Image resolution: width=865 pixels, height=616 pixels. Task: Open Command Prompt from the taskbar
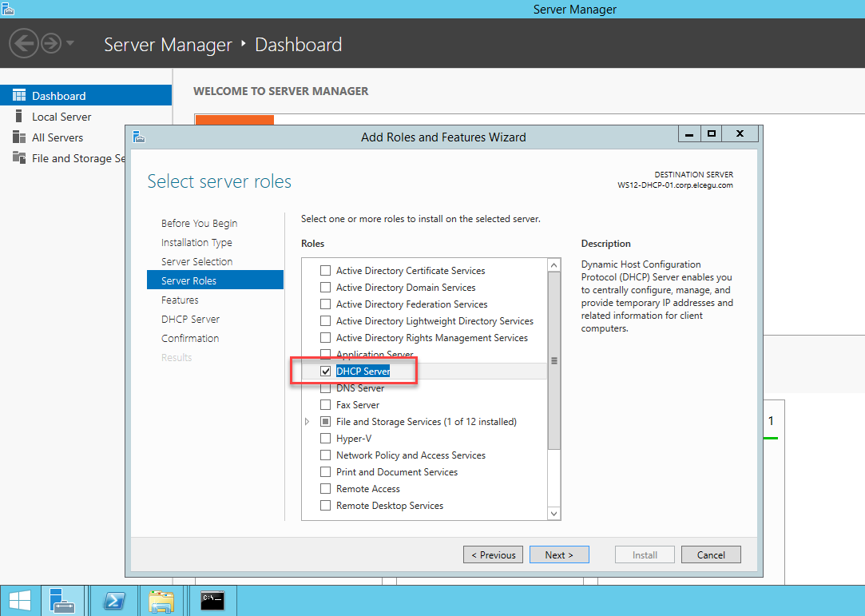point(212,600)
